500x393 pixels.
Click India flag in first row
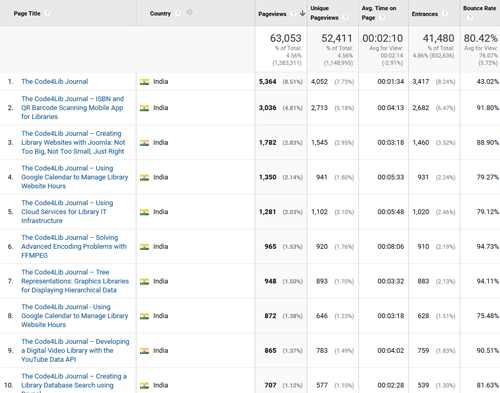pos(144,82)
